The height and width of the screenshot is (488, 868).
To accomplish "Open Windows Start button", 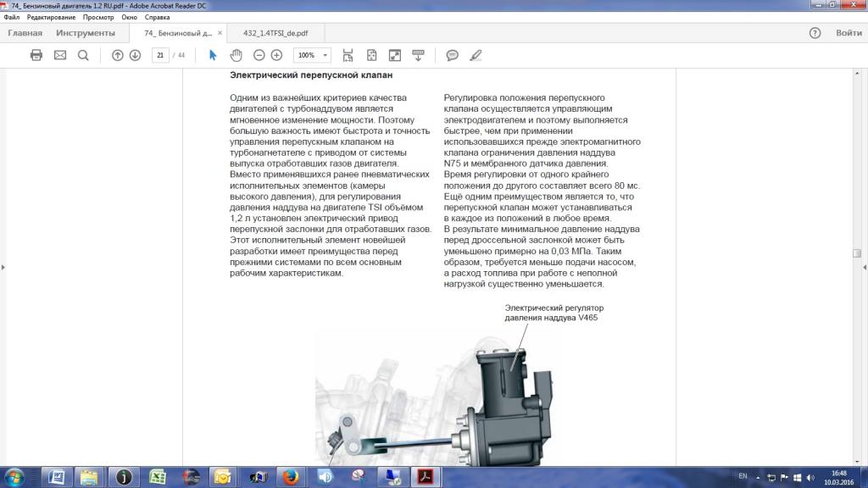I will click(x=14, y=477).
